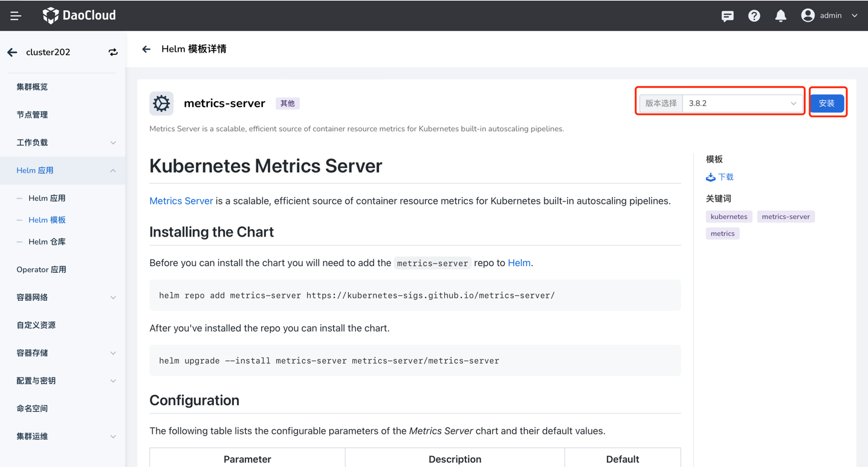Click the 安装 install button
This screenshot has height=467, width=868.
826,103
